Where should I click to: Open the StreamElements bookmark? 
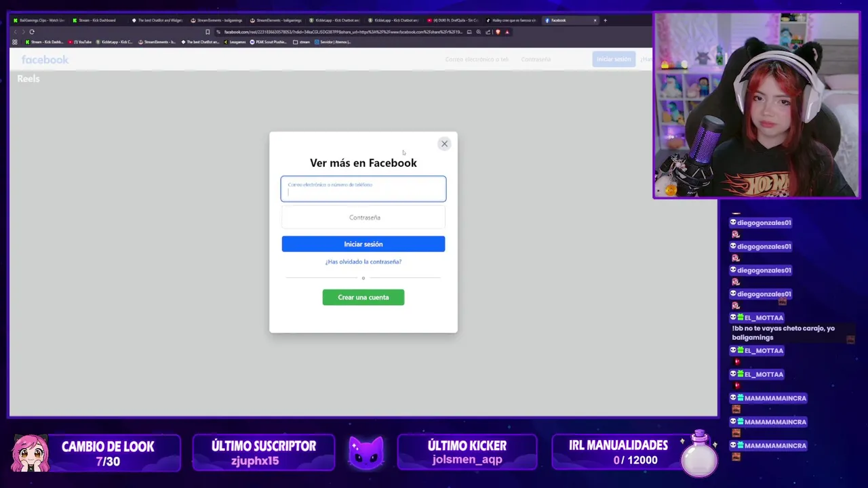(x=157, y=42)
